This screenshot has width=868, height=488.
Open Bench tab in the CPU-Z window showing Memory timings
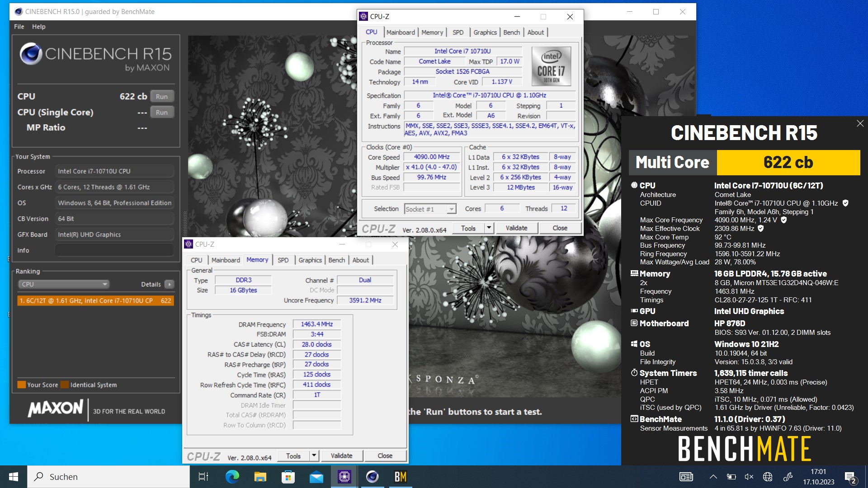(x=337, y=260)
